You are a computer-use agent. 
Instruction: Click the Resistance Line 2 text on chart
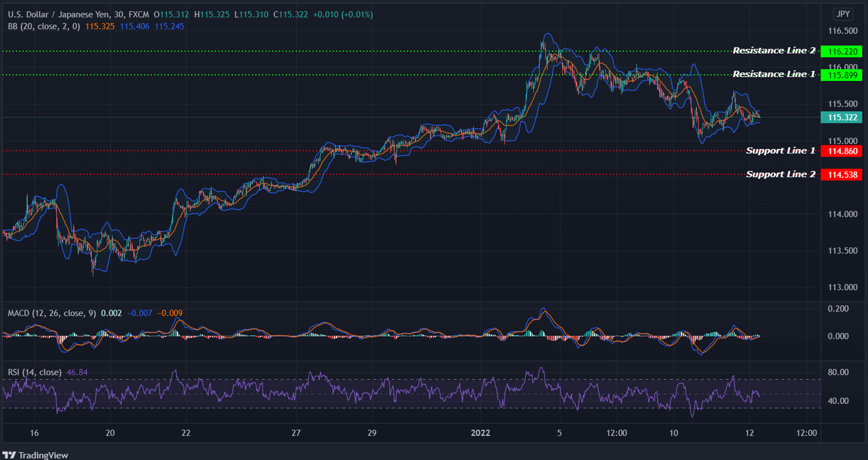[775, 50]
